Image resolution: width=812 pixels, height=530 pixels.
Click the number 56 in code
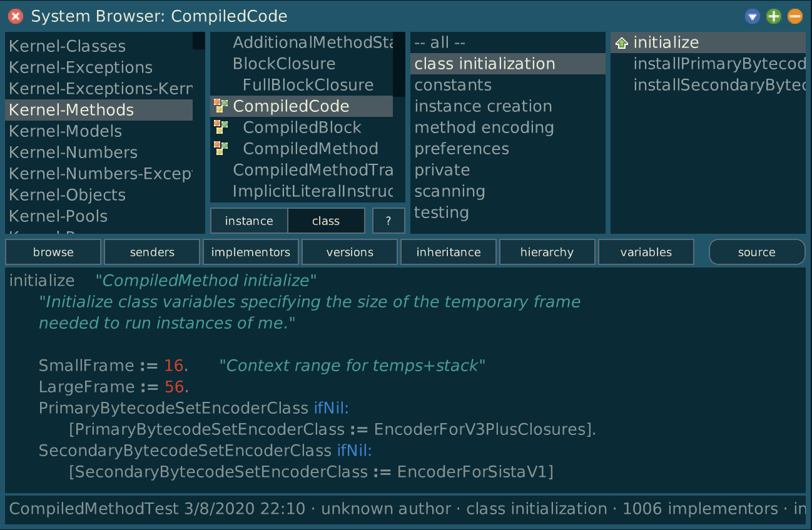(x=174, y=387)
